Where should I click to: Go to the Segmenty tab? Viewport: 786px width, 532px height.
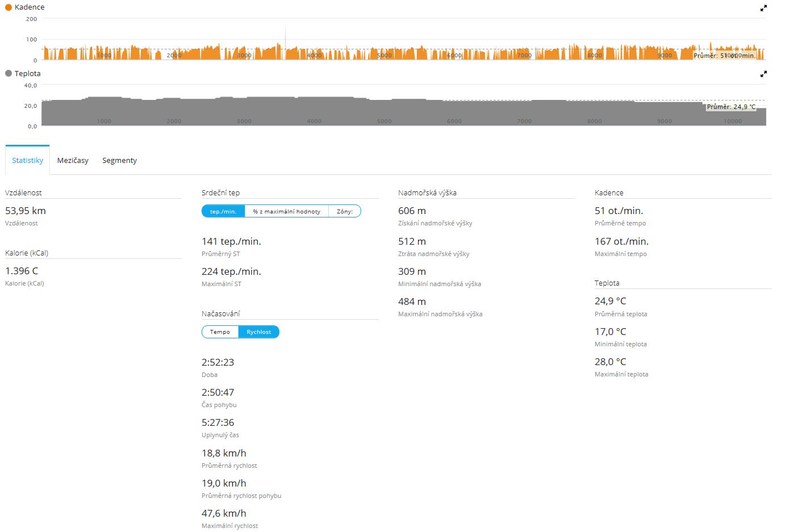click(x=119, y=161)
